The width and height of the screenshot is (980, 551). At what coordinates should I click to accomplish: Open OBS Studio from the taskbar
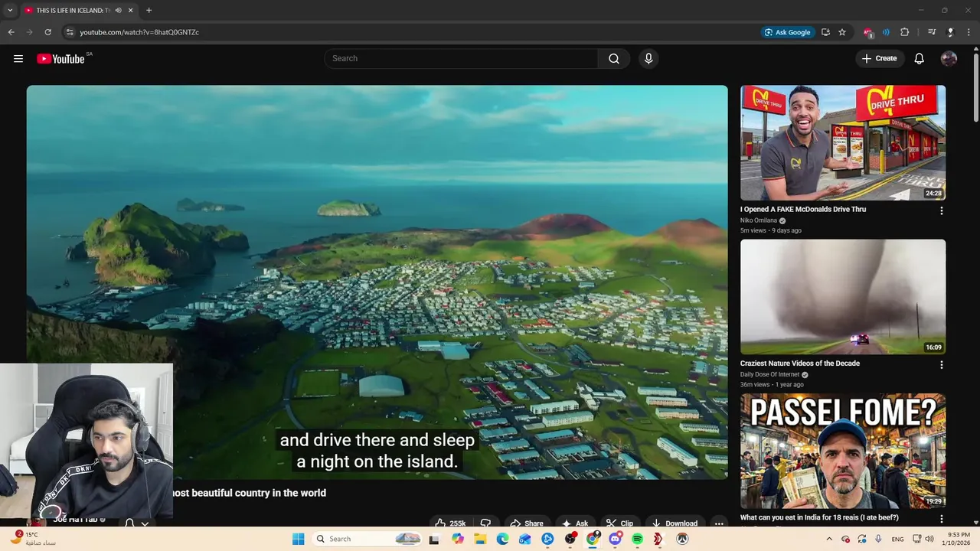pos(570,539)
